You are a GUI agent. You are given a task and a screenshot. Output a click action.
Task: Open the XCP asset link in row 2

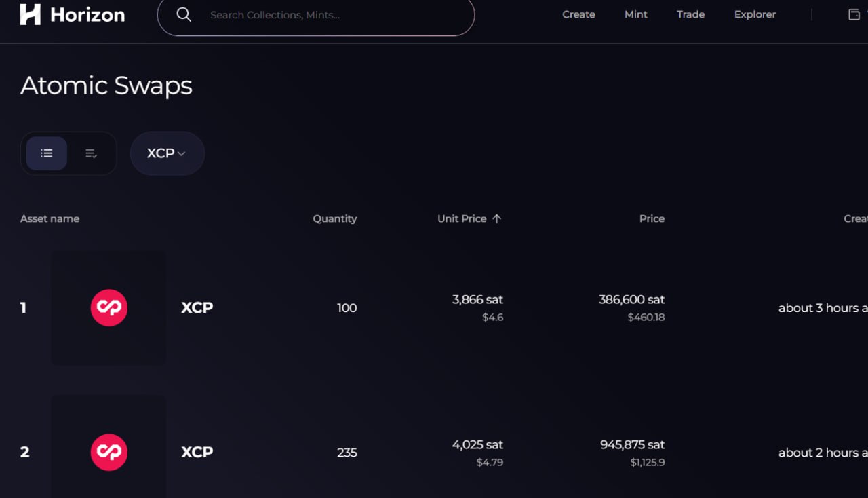197,452
